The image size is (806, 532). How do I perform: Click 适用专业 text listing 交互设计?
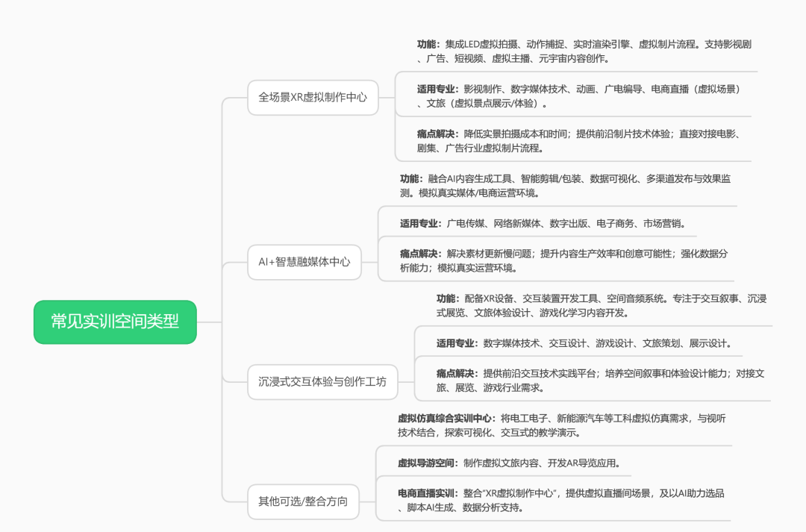(x=584, y=343)
